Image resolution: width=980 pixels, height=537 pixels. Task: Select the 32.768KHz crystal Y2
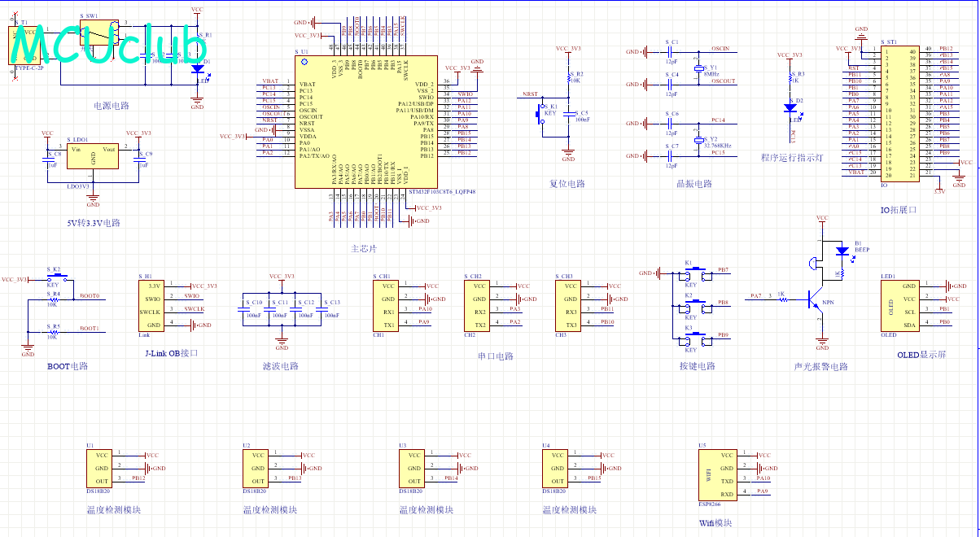[x=698, y=140]
